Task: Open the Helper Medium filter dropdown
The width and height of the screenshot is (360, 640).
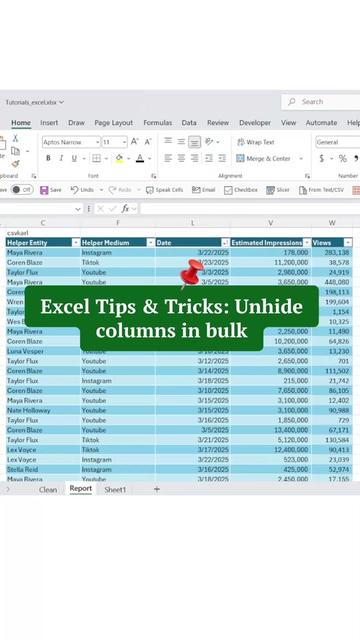Action: (151, 243)
